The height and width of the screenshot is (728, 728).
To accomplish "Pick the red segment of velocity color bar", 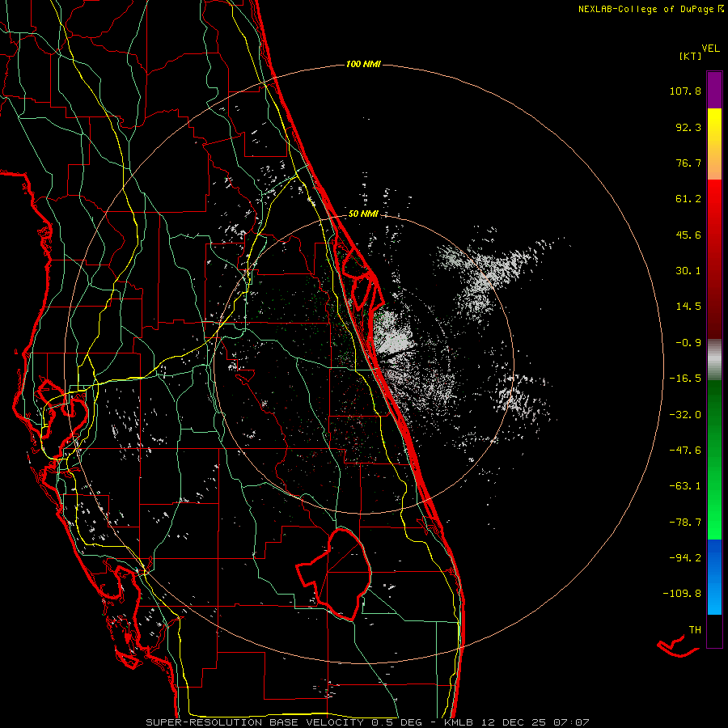I will pyautogui.click(x=714, y=259).
